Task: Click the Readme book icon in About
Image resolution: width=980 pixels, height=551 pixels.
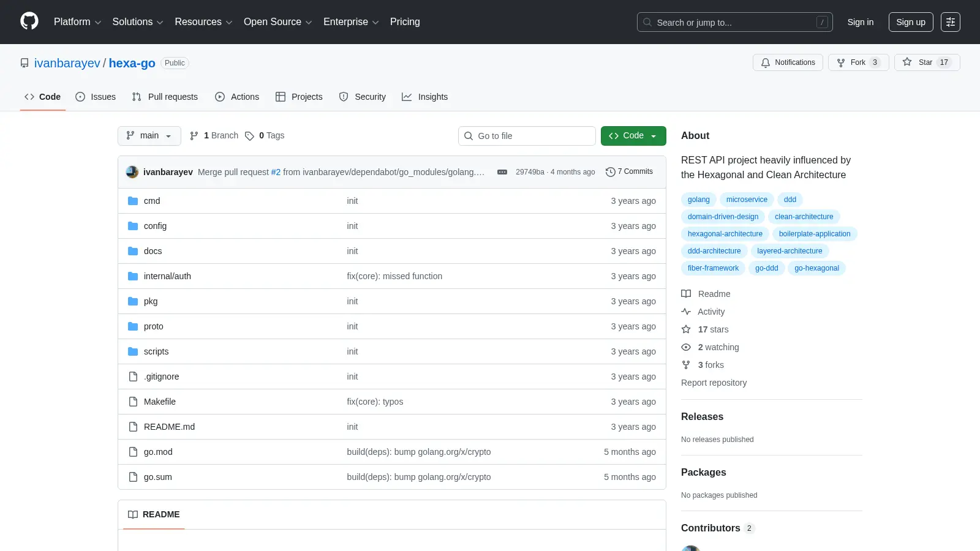Action: pos(686,294)
